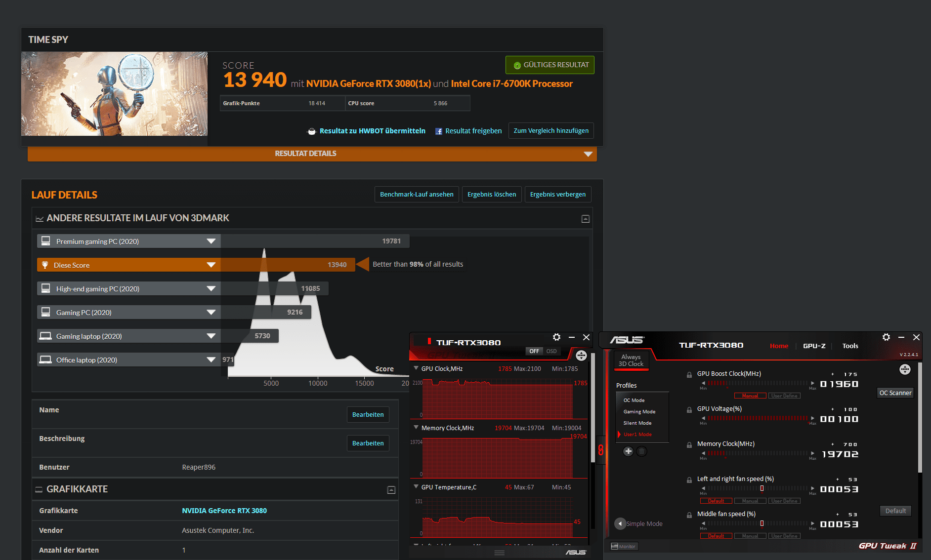Click the round reorder icon above OC Scanner
931x560 pixels.
(x=905, y=369)
